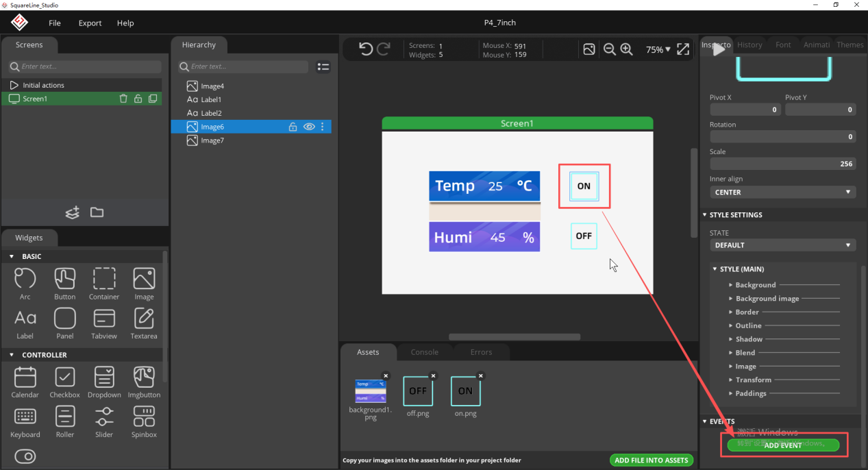Delete Screen1 with the trash icon
This screenshot has width=868, height=470.
click(123, 99)
